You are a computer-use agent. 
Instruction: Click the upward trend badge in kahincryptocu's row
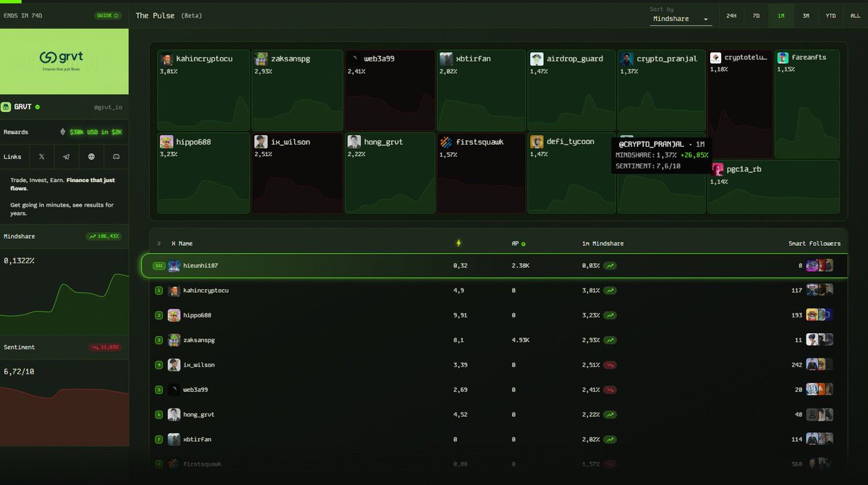coord(610,291)
